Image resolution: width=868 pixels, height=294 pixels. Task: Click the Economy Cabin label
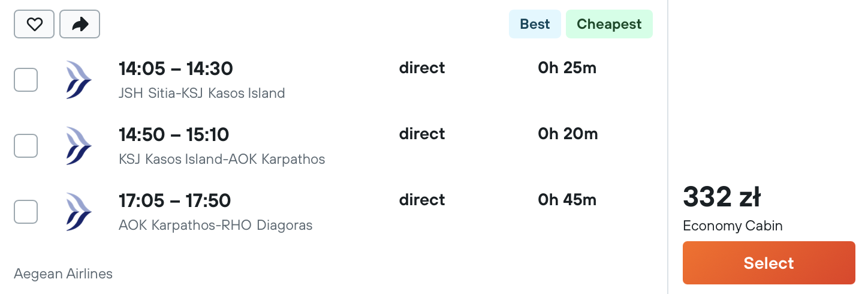coord(733,226)
